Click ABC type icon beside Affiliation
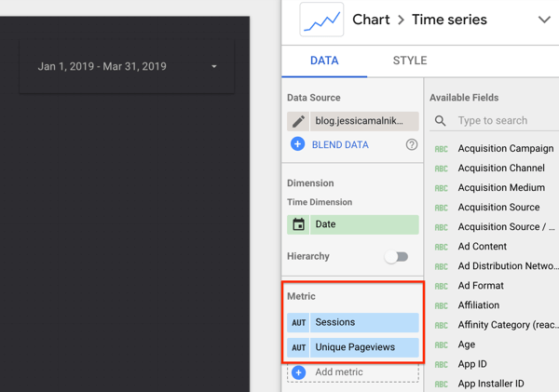The width and height of the screenshot is (559, 392). [x=441, y=305]
